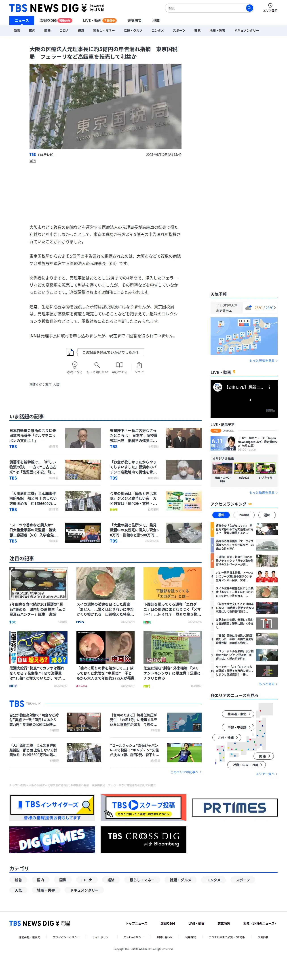
Task: Switch to the 地域 tab
Action: 156,21
